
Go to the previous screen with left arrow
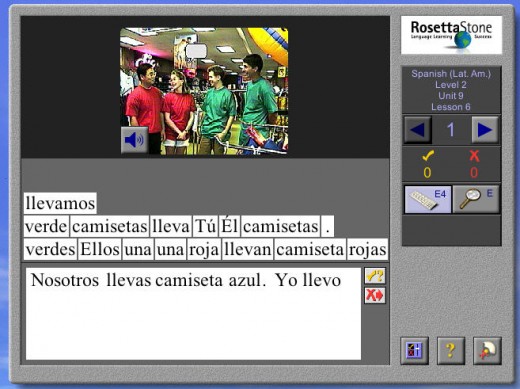(418, 130)
